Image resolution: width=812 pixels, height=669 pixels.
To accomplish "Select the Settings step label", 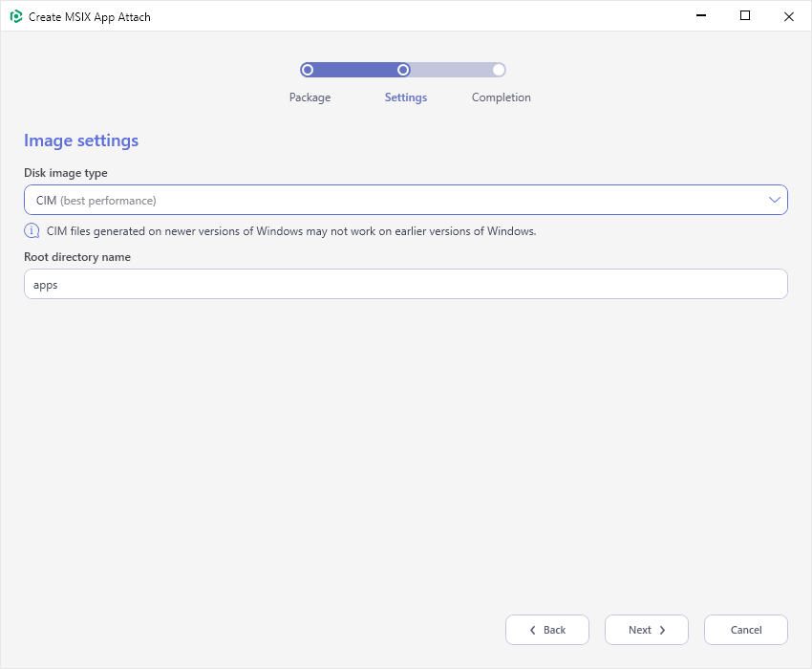I will tap(405, 97).
